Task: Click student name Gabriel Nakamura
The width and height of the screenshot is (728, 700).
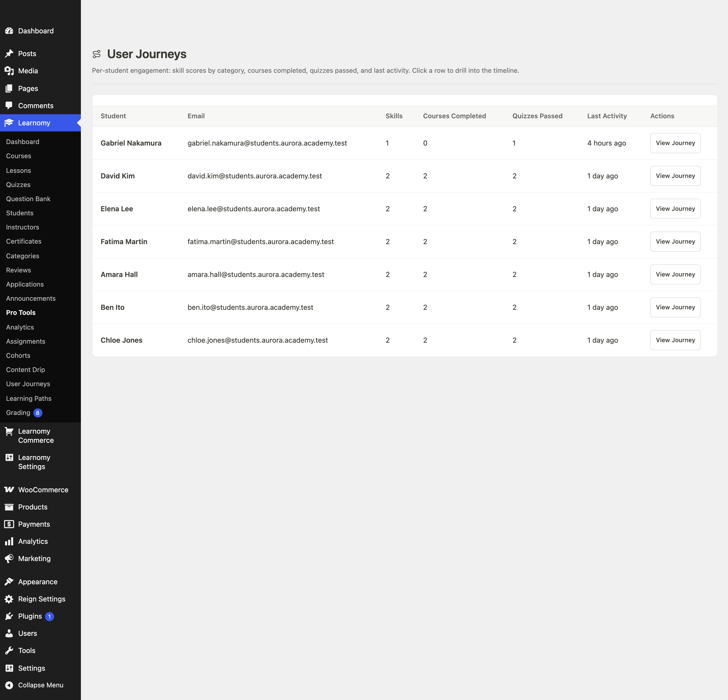Action: (131, 143)
